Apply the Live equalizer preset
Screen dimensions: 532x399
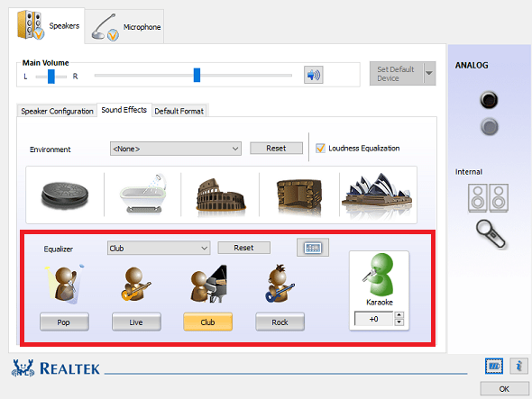[x=136, y=322]
